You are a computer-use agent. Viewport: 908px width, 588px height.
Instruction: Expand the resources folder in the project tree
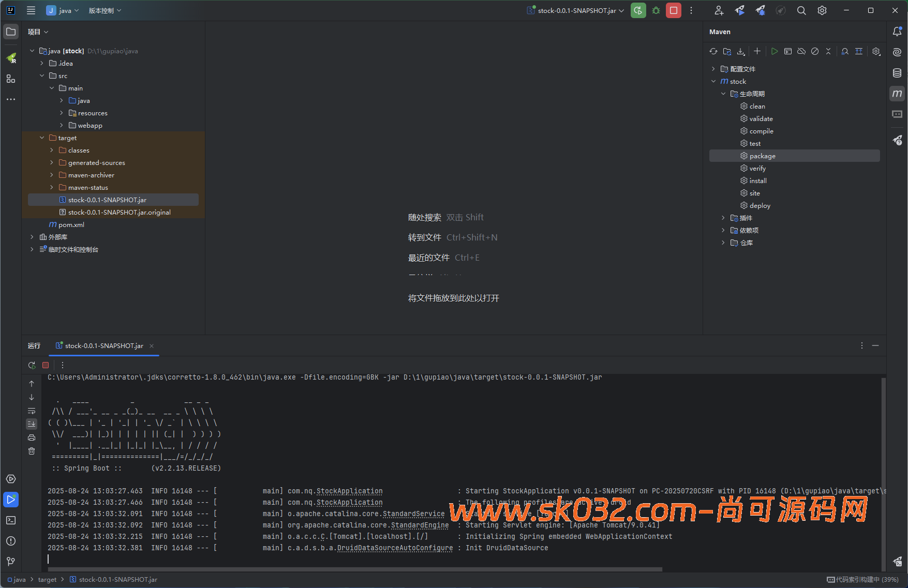(62, 113)
